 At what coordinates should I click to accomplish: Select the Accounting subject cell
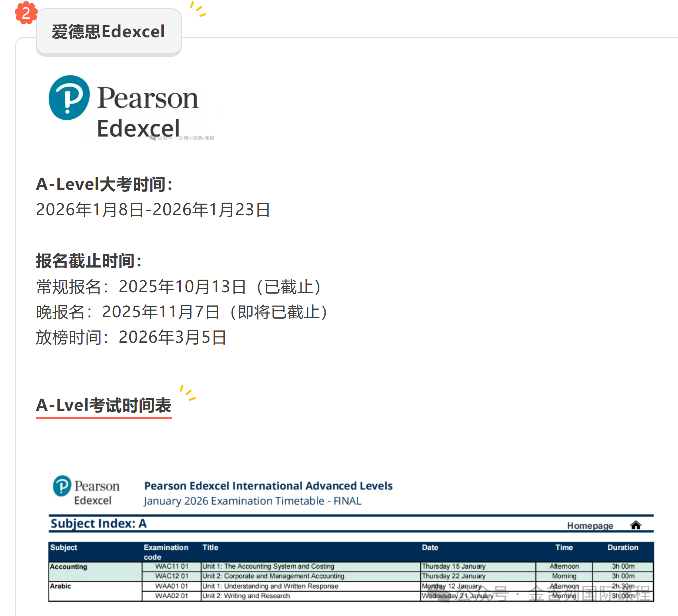click(69, 567)
